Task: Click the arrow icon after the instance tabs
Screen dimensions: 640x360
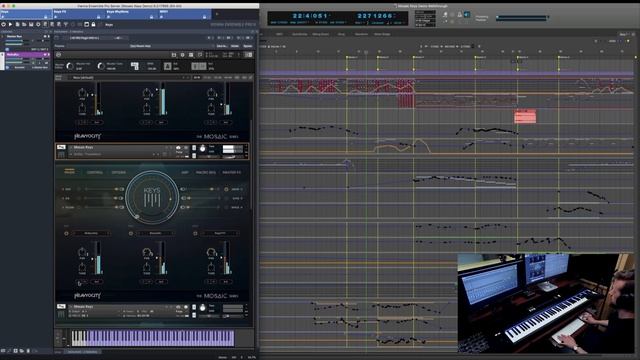Action: click(217, 14)
